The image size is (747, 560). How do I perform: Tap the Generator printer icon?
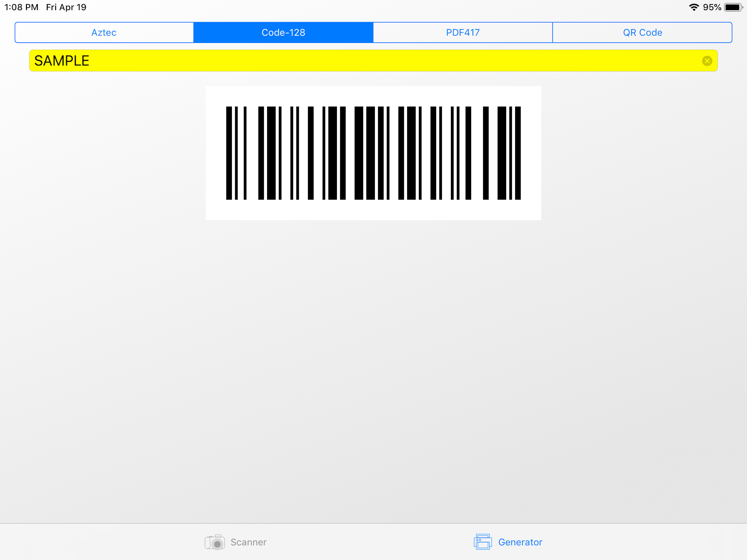[x=483, y=542]
